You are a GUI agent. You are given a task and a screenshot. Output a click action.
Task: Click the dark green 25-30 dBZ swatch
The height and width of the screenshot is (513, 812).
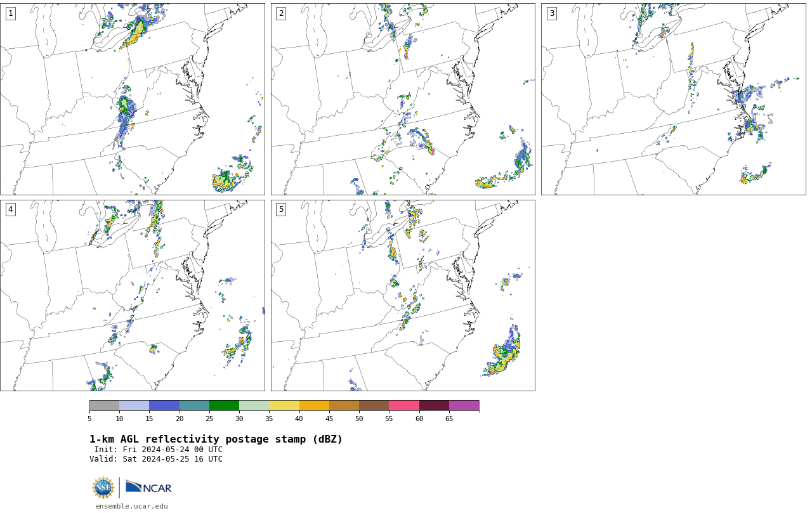tap(224, 406)
